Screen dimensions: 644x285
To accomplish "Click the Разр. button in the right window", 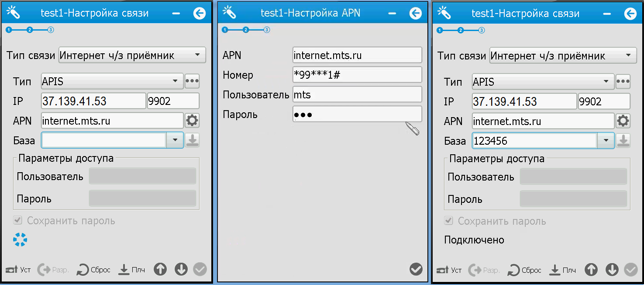I will pyautogui.click(x=484, y=270).
